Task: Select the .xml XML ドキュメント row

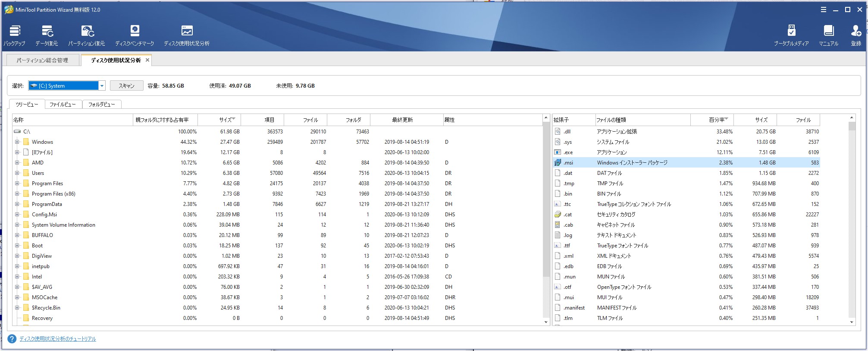Action: click(686, 256)
